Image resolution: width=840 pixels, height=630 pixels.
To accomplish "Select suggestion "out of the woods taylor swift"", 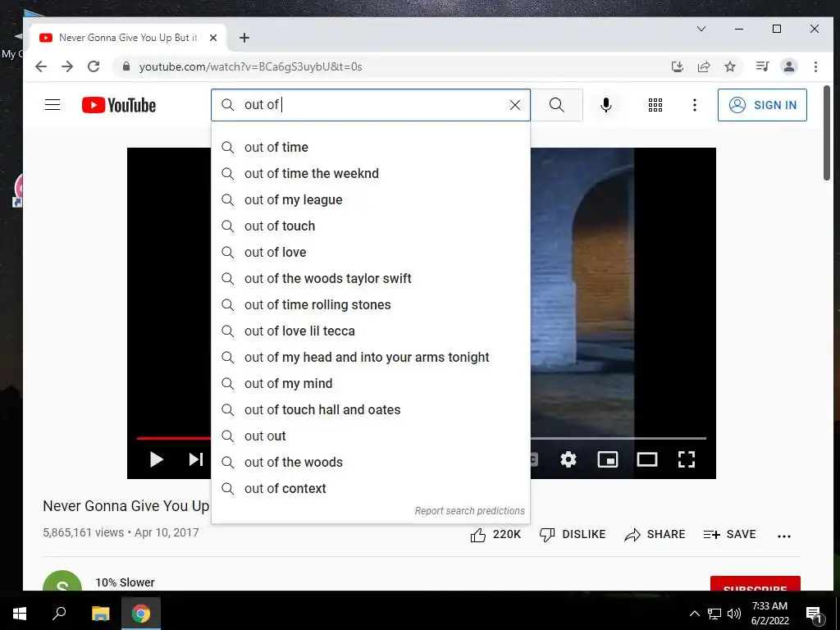I will tap(371, 279).
